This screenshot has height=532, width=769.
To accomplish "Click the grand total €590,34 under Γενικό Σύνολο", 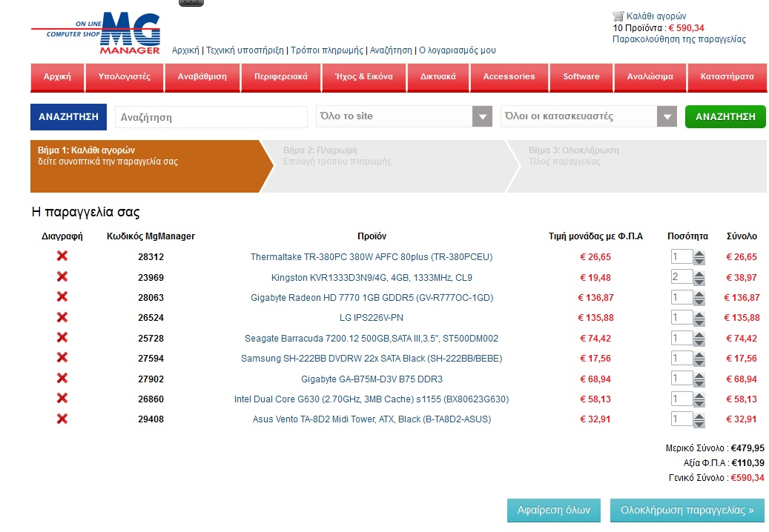I will click(x=747, y=478).
